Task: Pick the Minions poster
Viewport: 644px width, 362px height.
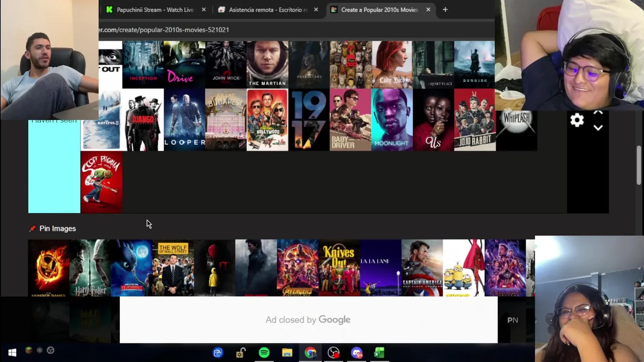Action: 463,268
